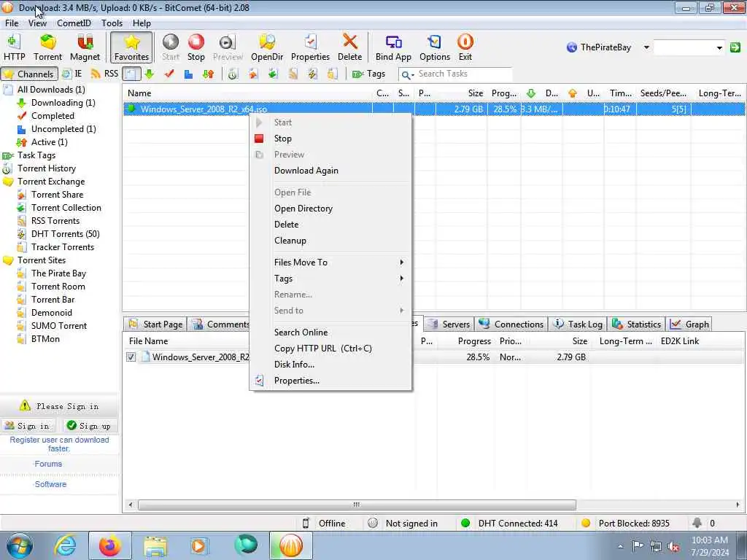This screenshot has width=747, height=560.
Task: Click the RSS feed icon
Action: coord(104,74)
